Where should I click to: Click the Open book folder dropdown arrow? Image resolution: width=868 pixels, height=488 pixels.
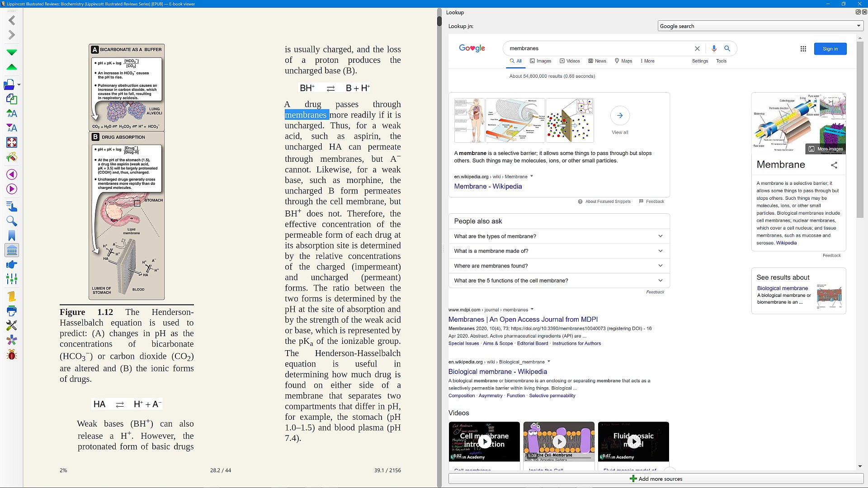pos(19,85)
